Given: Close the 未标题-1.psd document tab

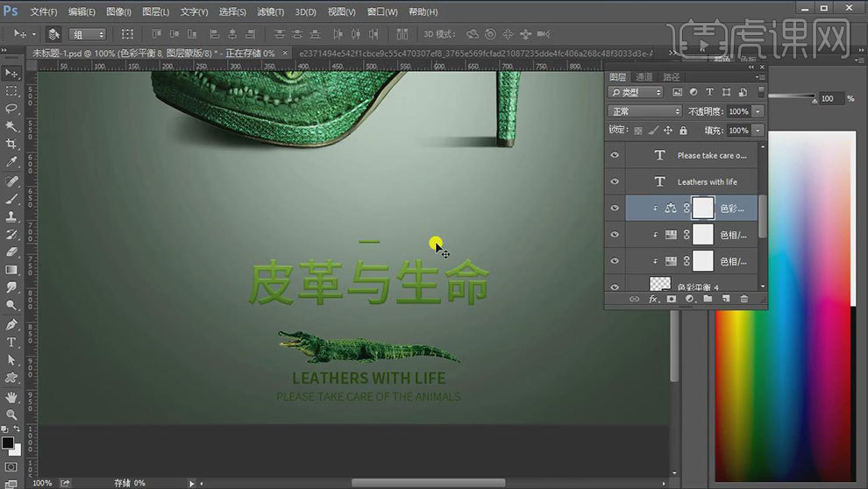Looking at the screenshot, I should 285,53.
